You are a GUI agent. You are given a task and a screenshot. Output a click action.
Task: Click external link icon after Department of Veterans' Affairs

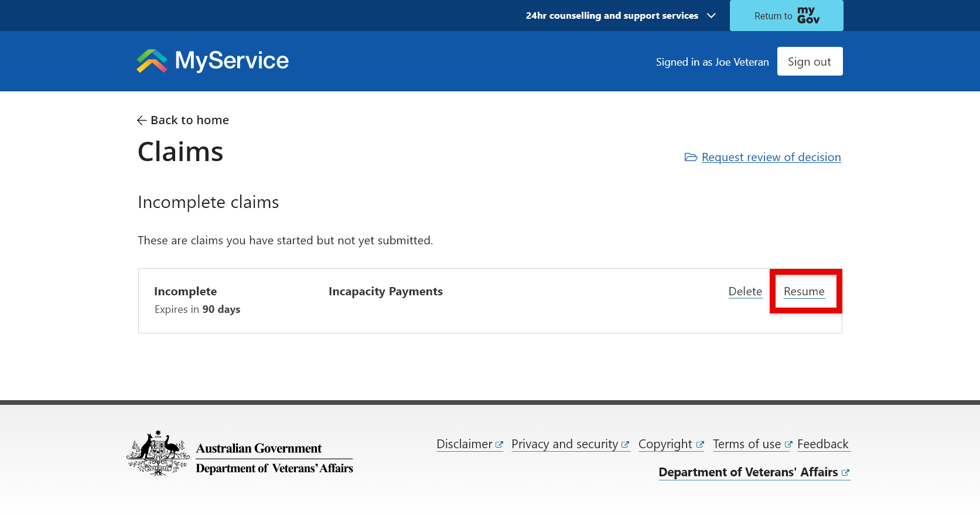coord(845,473)
